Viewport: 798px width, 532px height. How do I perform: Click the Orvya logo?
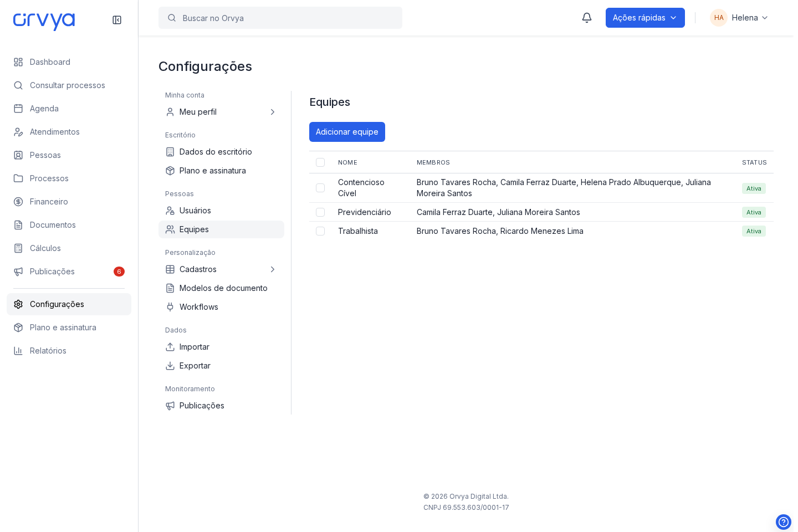[x=44, y=21]
